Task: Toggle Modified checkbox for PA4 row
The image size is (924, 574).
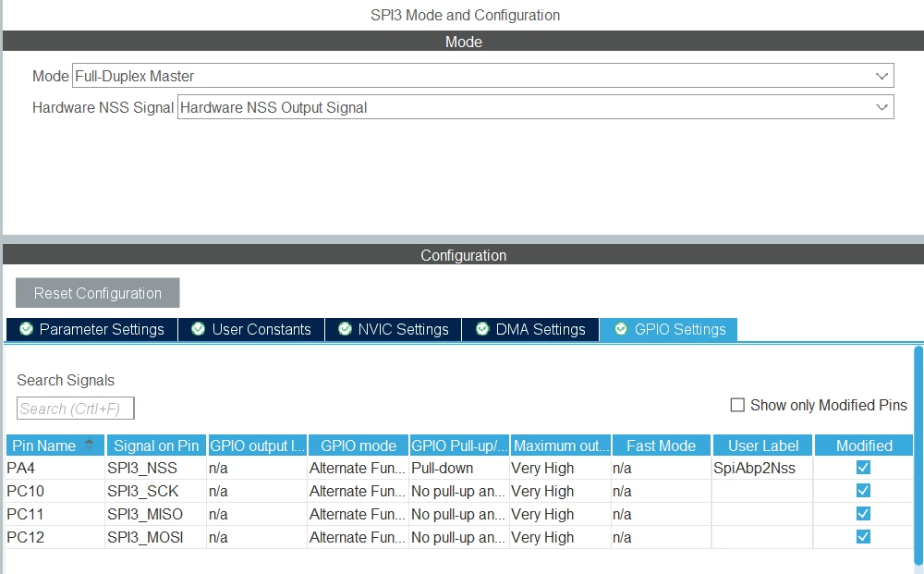Action: (863, 468)
